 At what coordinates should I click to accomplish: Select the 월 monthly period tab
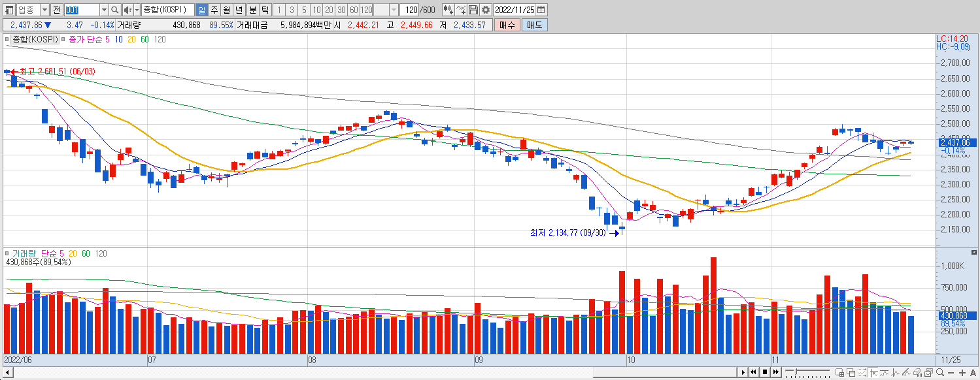point(226,10)
